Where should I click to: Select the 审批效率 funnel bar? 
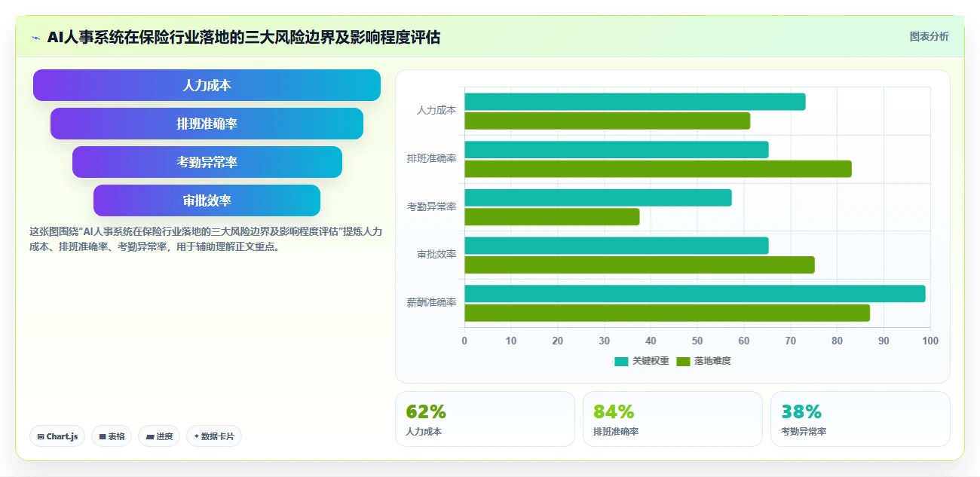tap(207, 200)
